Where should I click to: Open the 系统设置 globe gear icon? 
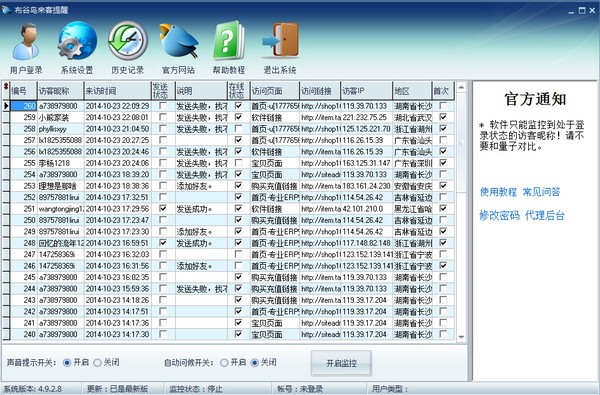pyautogui.click(x=77, y=41)
